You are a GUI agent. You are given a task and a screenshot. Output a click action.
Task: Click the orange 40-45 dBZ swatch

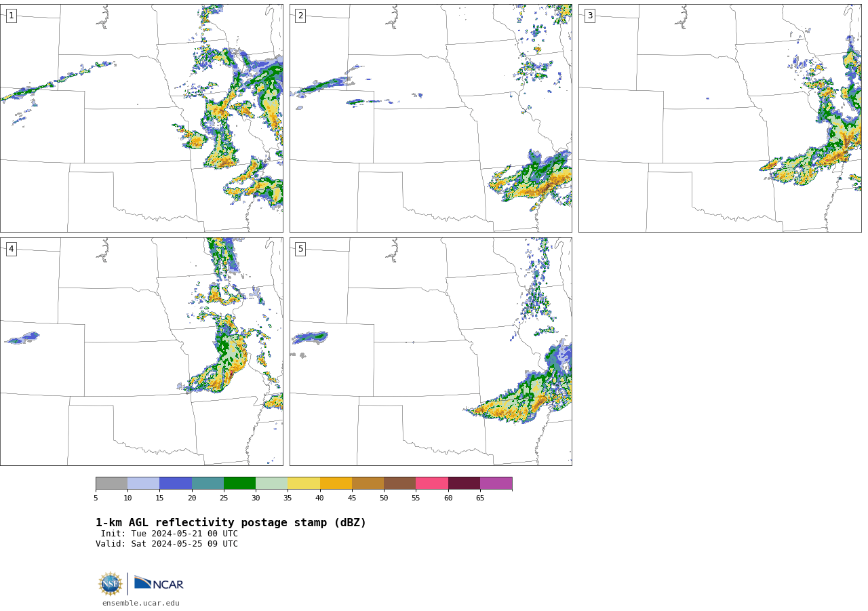click(x=336, y=483)
